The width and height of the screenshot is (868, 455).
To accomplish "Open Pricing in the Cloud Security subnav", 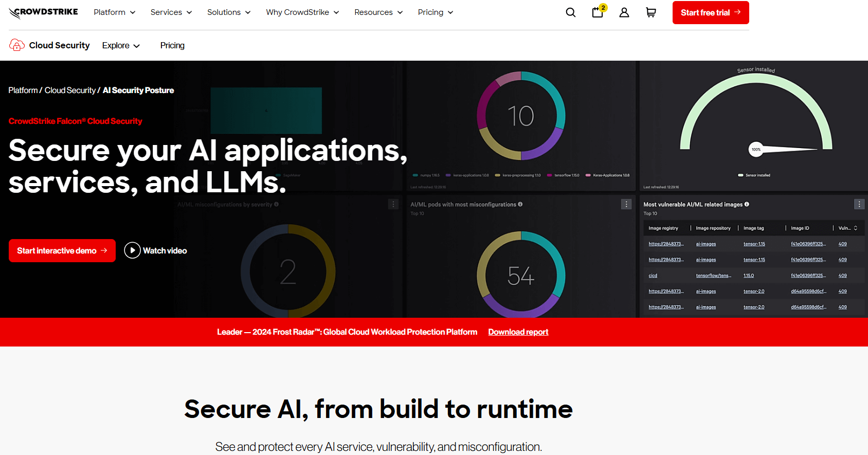I will coord(172,45).
